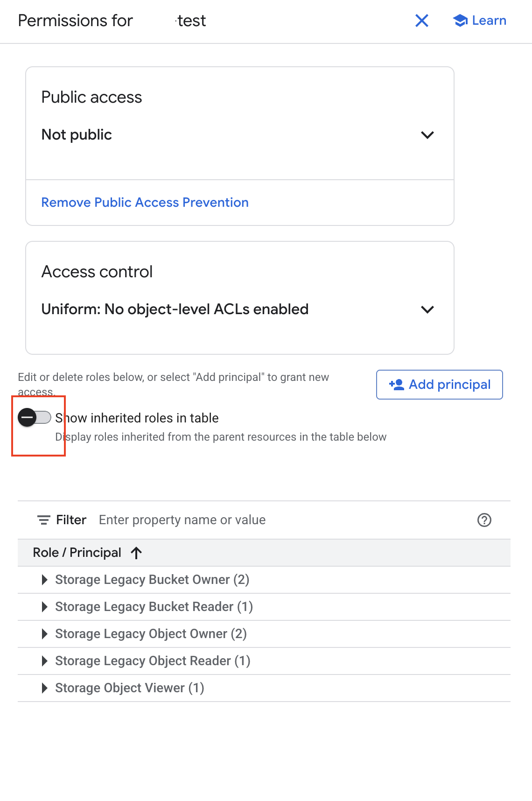Expand Storage Legacy Bucket Owner row

click(x=45, y=580)
